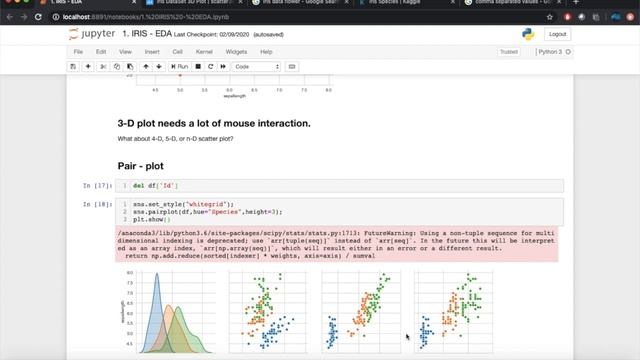Image resolution: width=640 pixels, height=360 pixels.
Task: Restart kernel and run all fast-forward icon
Action: click(223, 67)
